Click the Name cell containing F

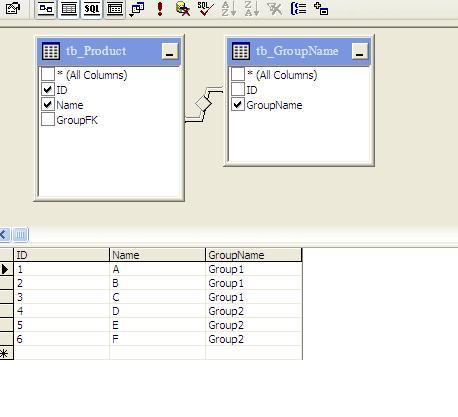click(157, 339)
